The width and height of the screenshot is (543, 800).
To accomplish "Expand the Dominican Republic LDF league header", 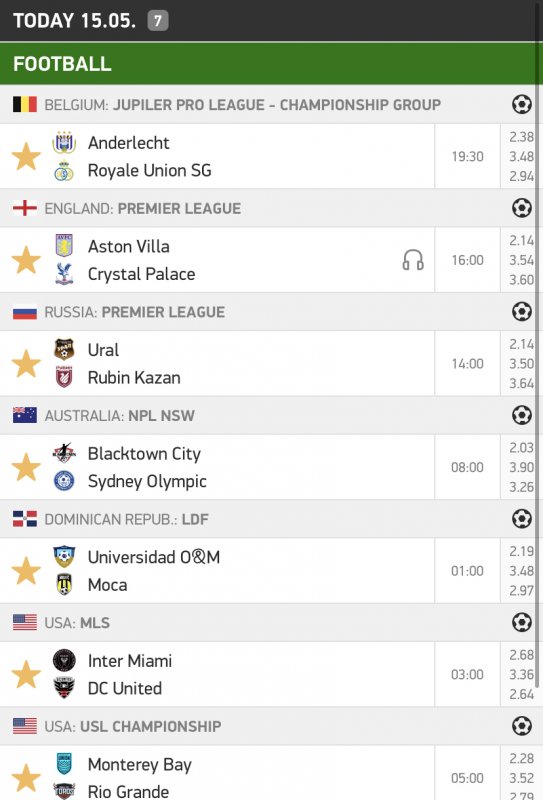I will pyautogui.click(x=272, y=519).
